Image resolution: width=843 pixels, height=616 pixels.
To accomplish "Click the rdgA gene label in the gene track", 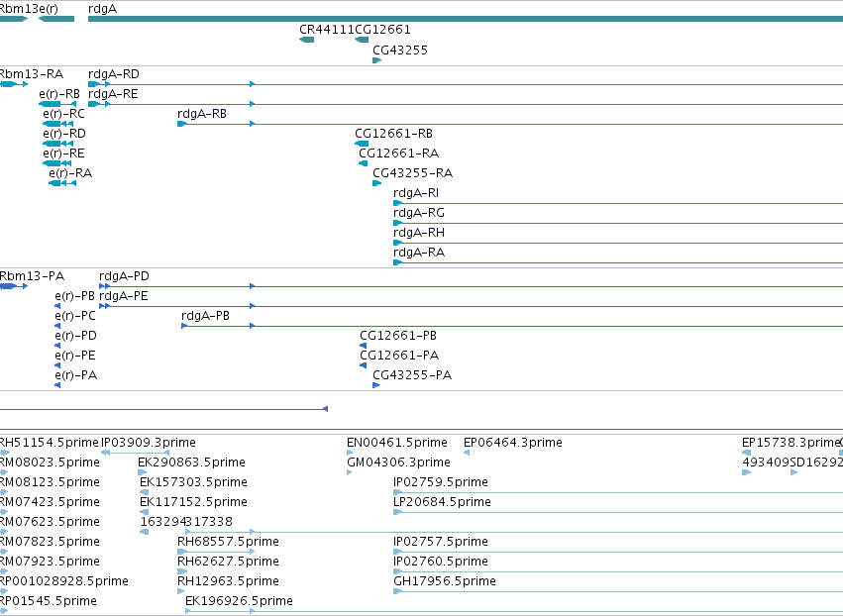I will tap(102, 9).
